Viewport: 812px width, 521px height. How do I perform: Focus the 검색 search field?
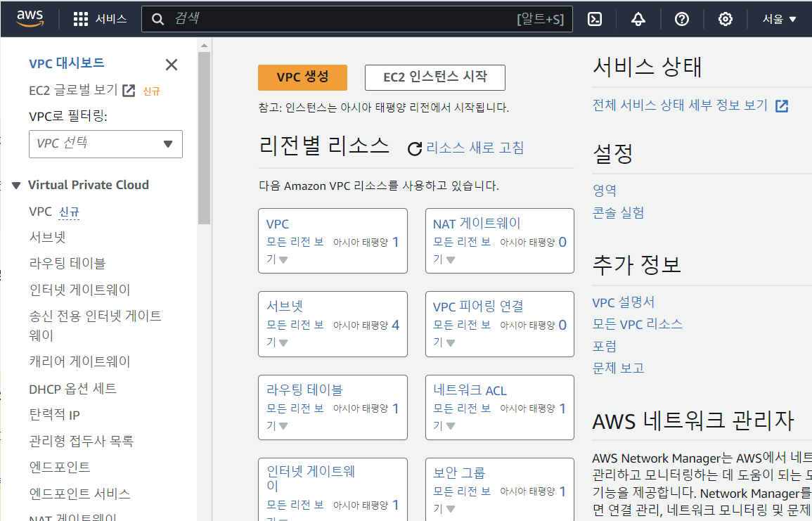click(x=357, y=19)
